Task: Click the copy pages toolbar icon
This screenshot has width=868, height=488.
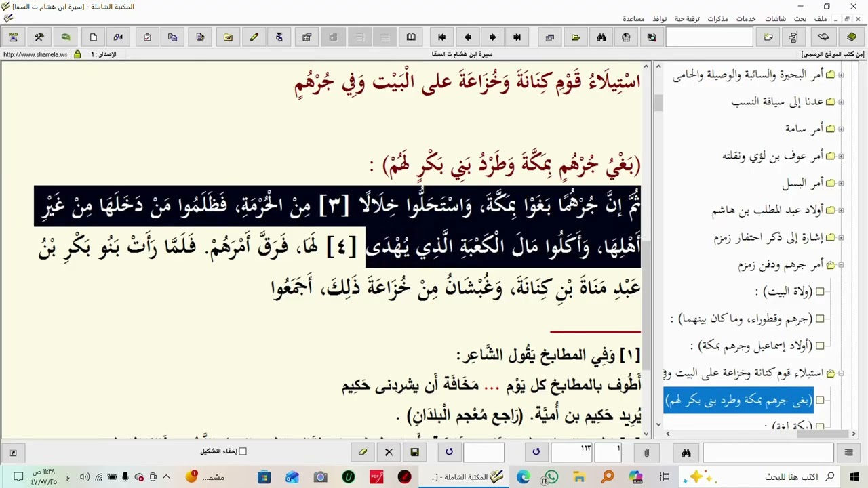Action: [x=172, y=37]
